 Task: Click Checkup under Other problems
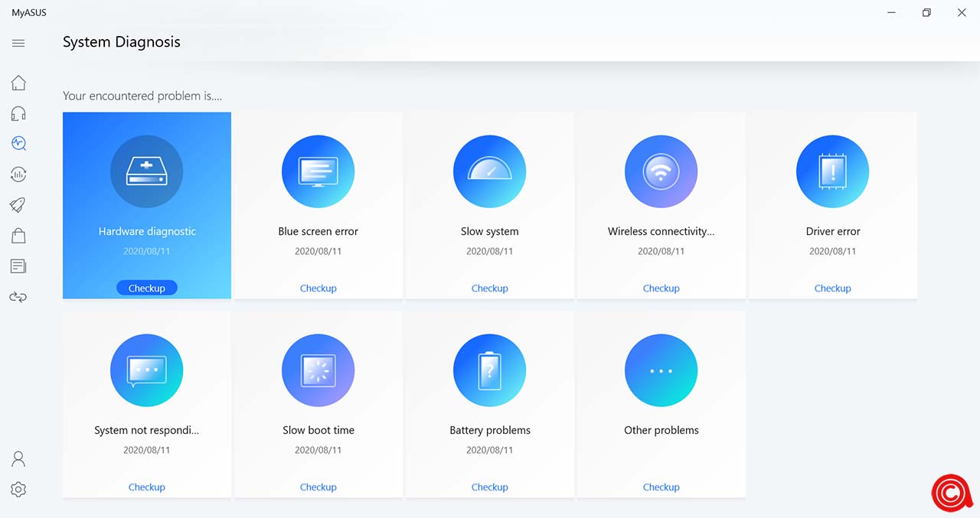point(661,487)
